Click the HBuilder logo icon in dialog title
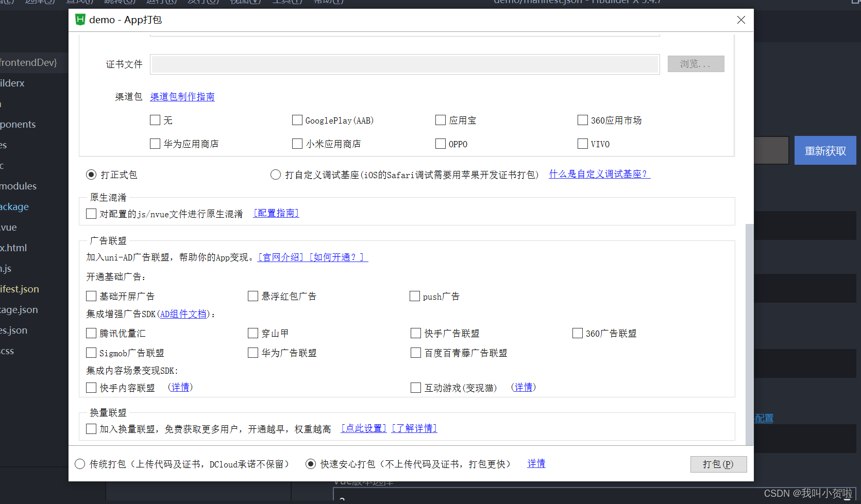Viewport: 861px width, 504px height. click(x=80, y=20)
